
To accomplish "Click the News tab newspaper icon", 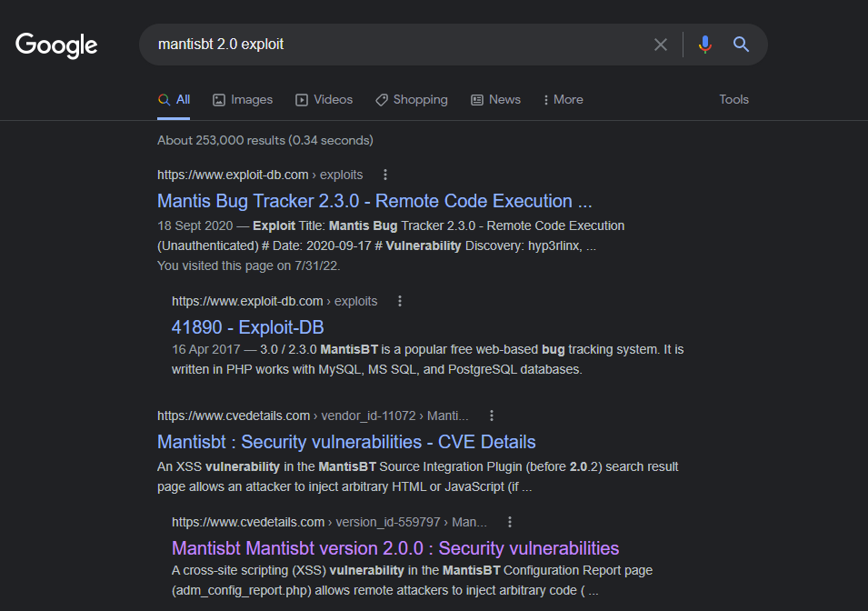I will click(x=477, y=100).
